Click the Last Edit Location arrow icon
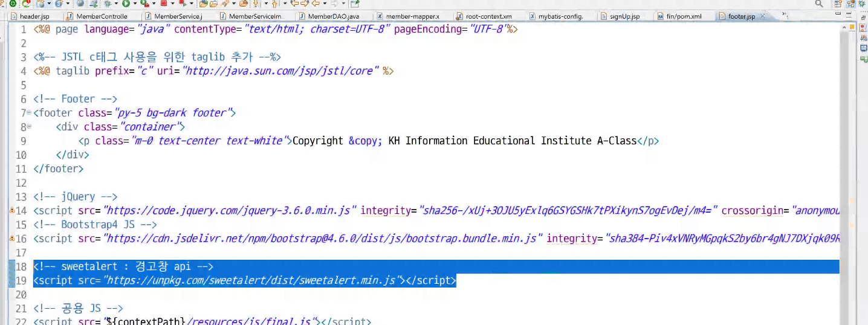This screenshot has width=868, height=325. pyautogui.click(x=294, y=4)
